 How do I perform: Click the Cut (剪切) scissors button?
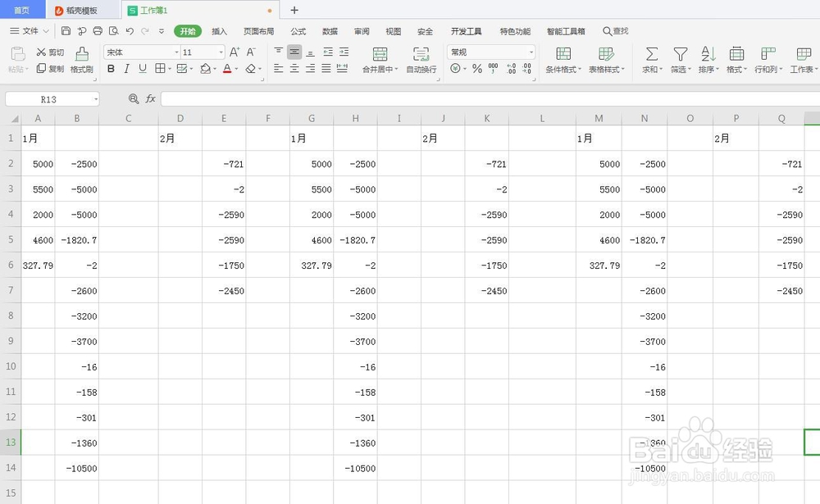[50, 52]
